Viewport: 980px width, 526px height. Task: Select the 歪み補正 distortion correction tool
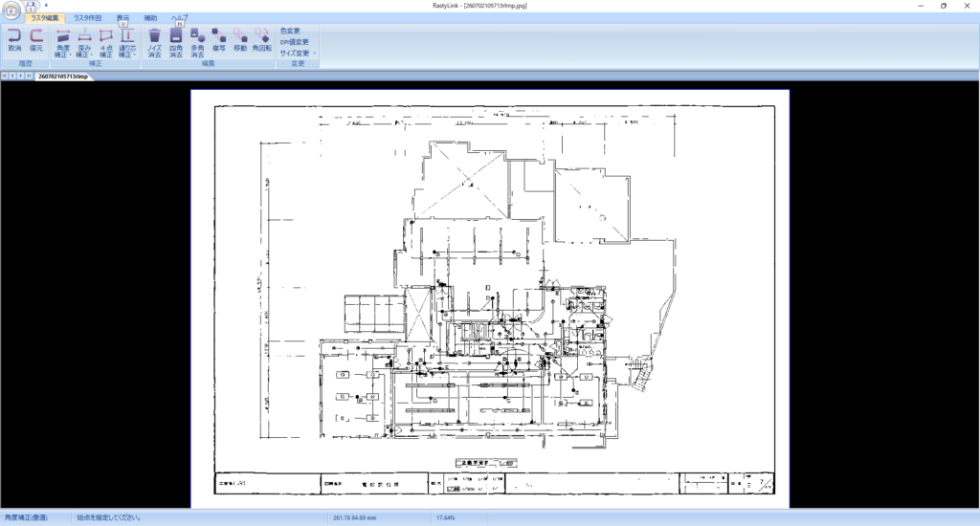(84, 43)
